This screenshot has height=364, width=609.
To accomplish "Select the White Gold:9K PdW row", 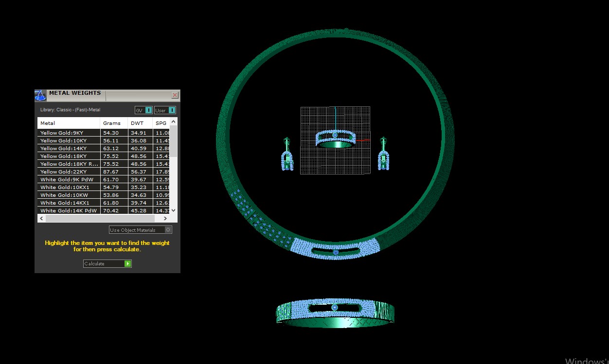I will tap(104, 179).
